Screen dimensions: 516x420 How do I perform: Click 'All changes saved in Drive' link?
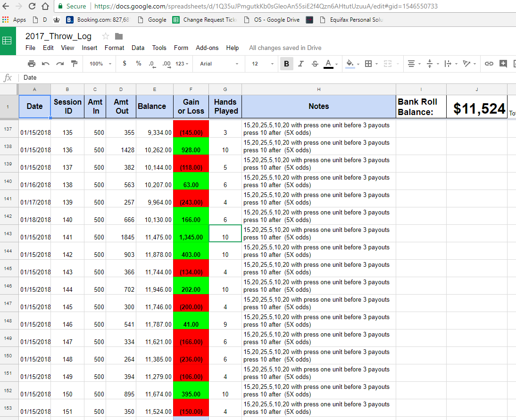click(285, 48)
